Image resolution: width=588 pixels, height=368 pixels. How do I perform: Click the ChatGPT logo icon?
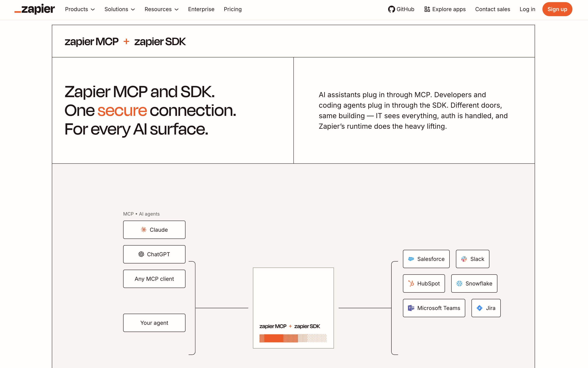click(141, 254)
